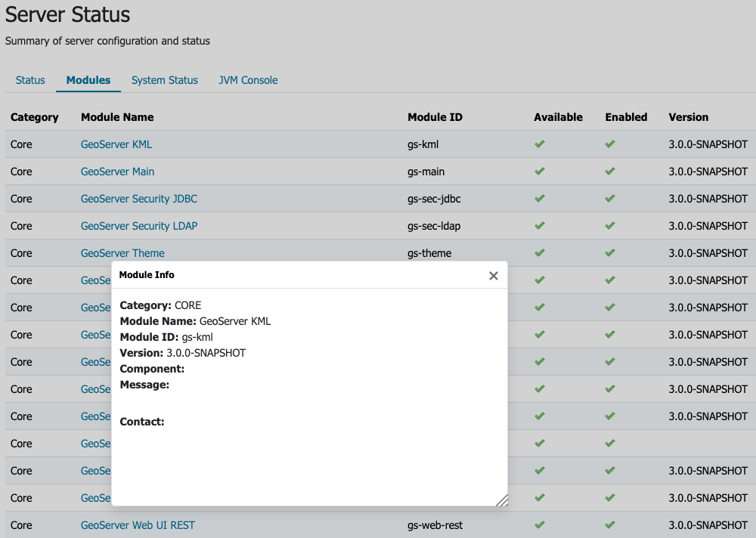
Task: Open the System Status tab
Action: coord(164,80)
